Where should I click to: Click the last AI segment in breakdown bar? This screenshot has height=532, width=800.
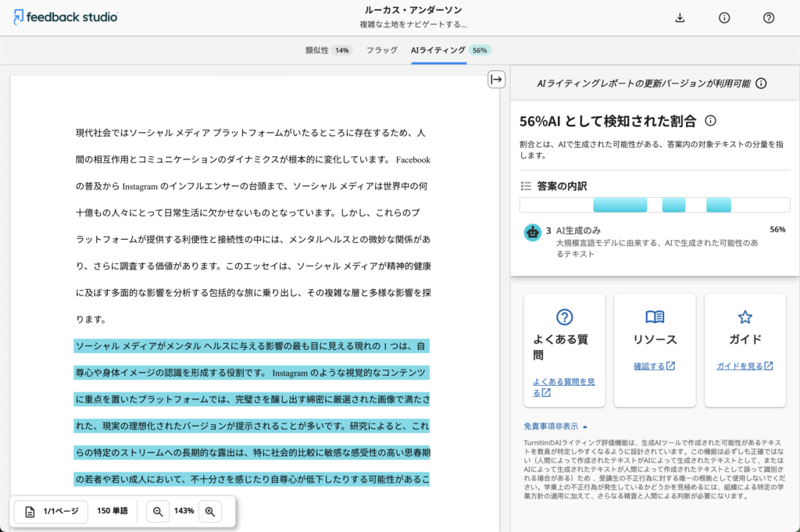(x=719, y=205)
